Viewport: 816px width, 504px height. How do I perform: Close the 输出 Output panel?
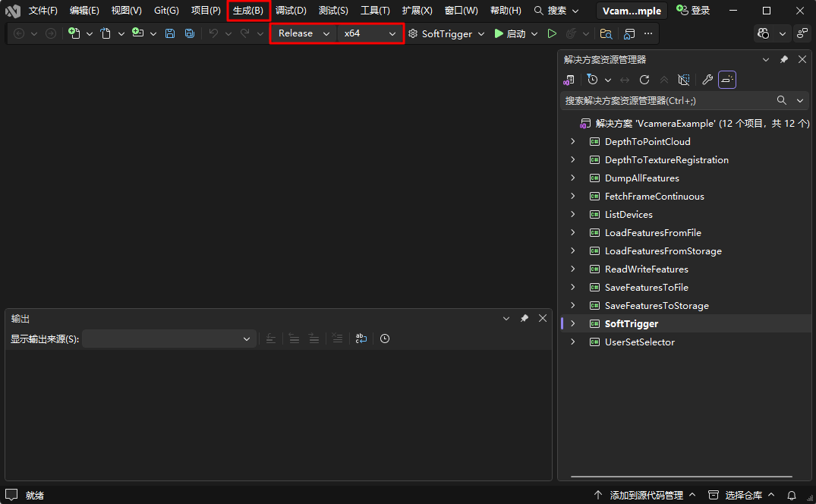point(543,318)
